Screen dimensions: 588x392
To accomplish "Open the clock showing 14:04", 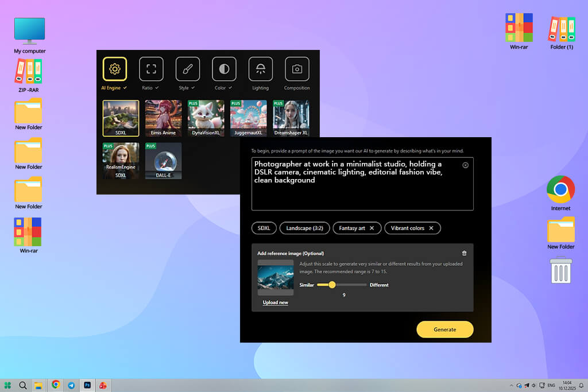I will (x=567, y=385).
